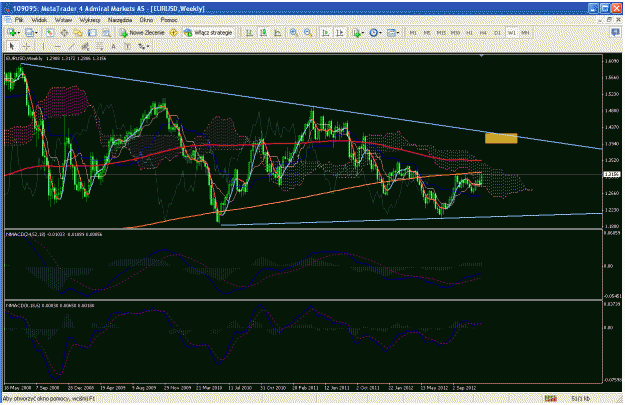
Task: Select the D1 timeframe
Action: [497, 33]
